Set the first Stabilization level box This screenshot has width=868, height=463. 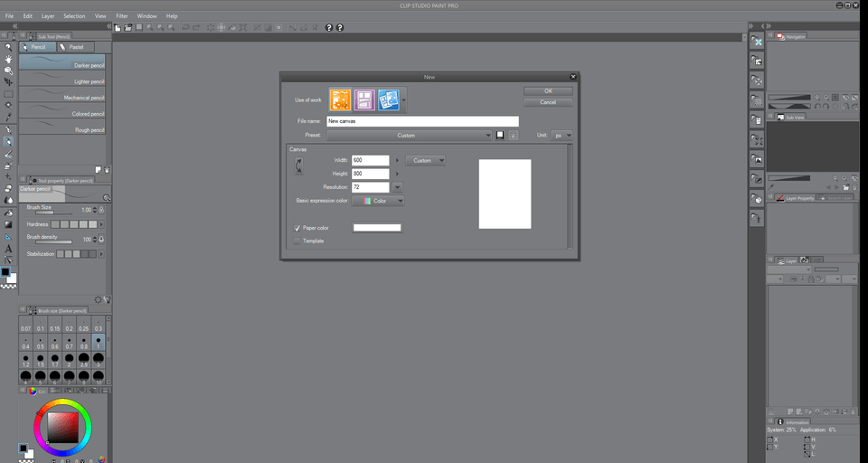pyautogui.click(x=60, y=254)
